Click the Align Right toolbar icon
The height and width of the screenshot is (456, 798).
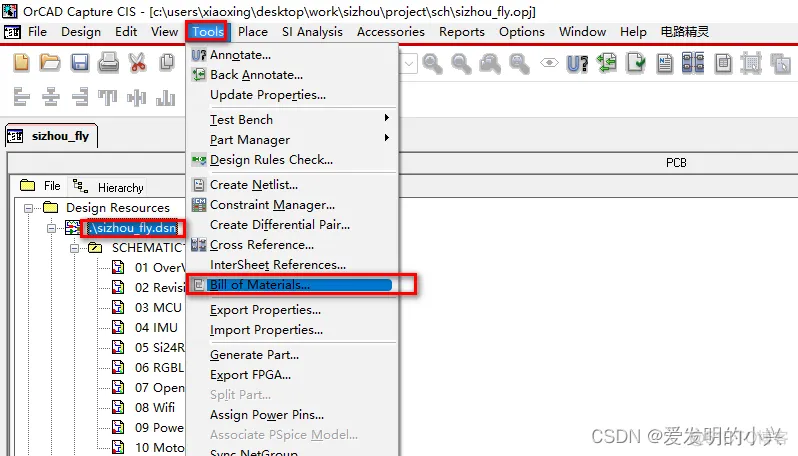[79, 97]
